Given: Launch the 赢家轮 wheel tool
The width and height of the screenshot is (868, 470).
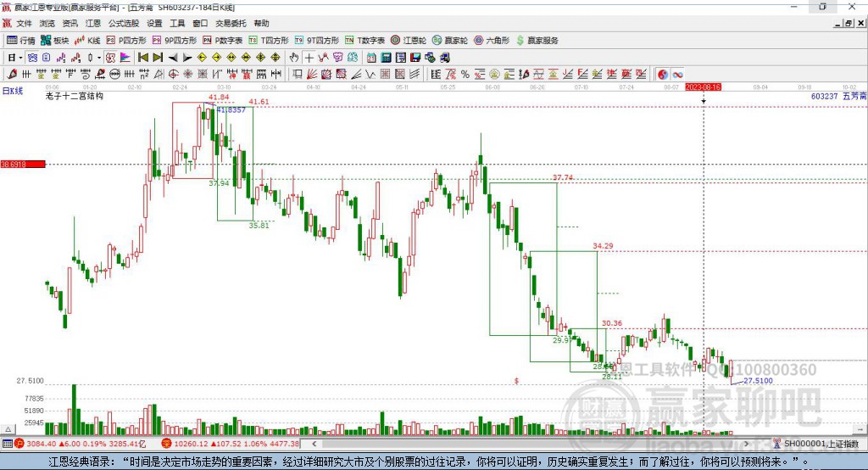Looking at the screenshot, I should pyautogui.click(x=450, y=41).
